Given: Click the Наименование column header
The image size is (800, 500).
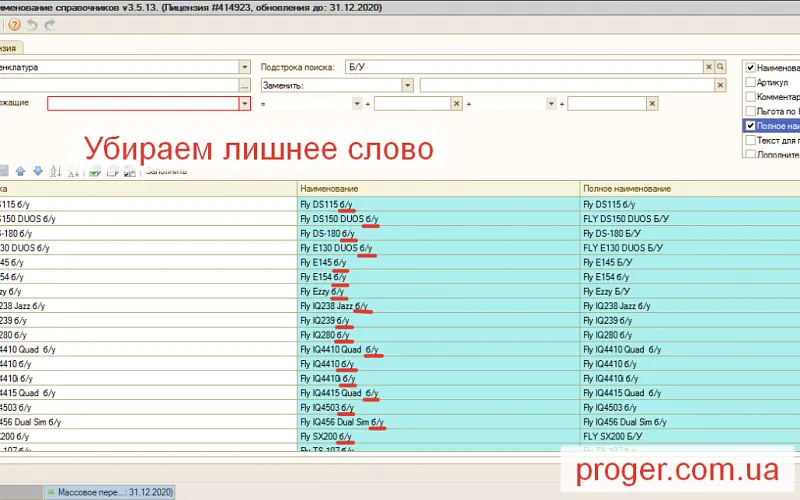Looking at the screenshot, I should 438,189.
